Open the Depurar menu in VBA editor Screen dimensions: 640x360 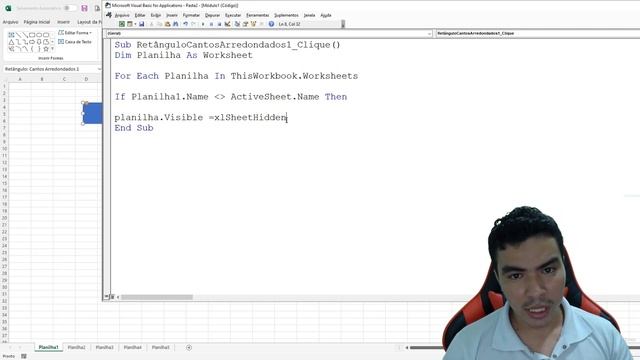click(x=212, y=15)
